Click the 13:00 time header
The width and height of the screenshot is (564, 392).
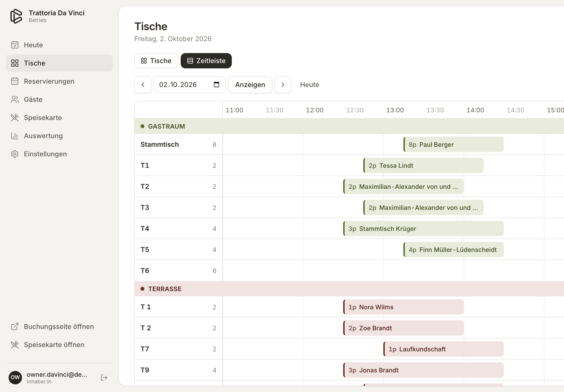[395, 110]
